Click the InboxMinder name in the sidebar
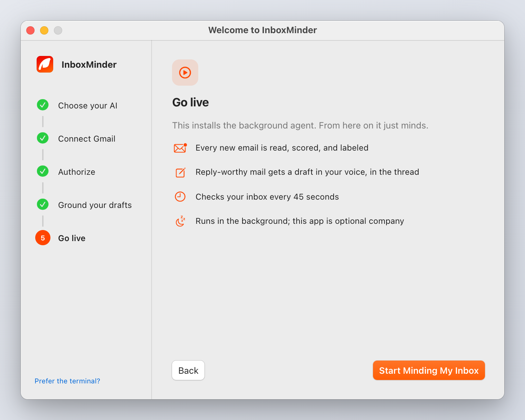Viewport: 525px width, 420px height. pyautogui.click(x=89, y=65)
